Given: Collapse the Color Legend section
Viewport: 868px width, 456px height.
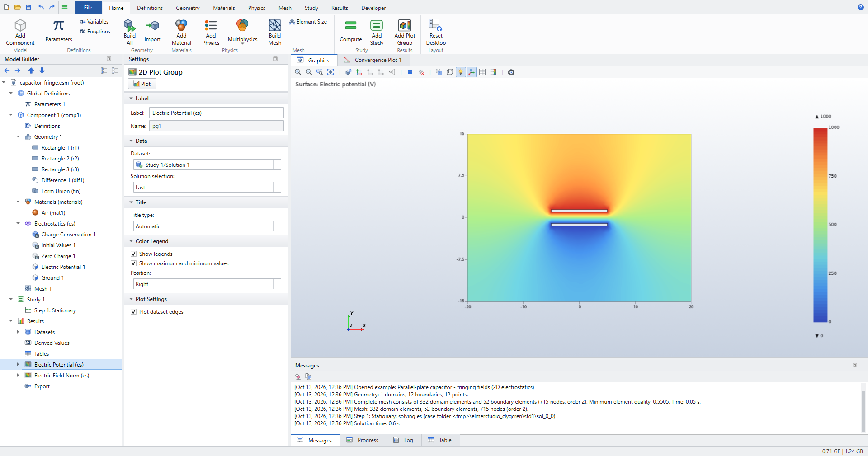Looking at the screenshot, I should pos(131,241).
